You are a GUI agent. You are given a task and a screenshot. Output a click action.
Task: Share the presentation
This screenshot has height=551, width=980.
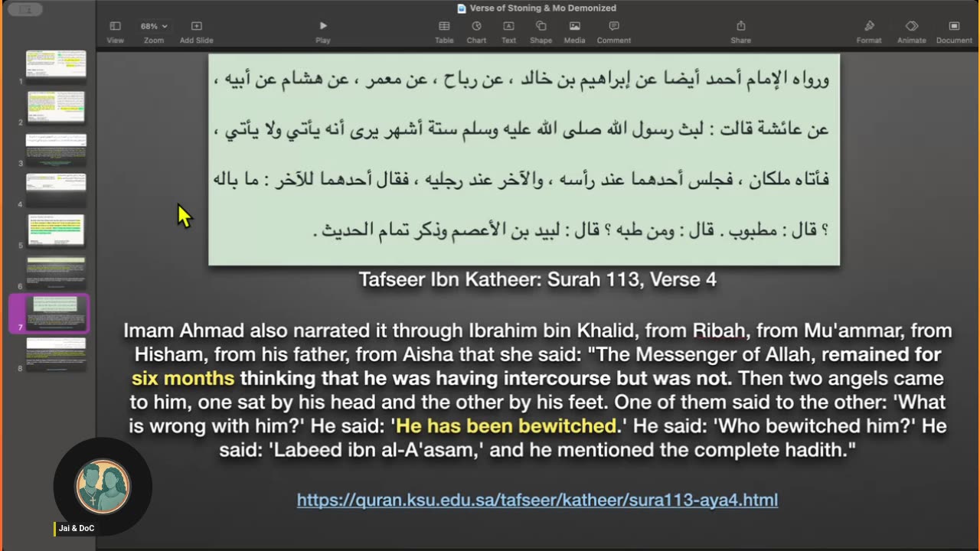[x=740, y=31]
